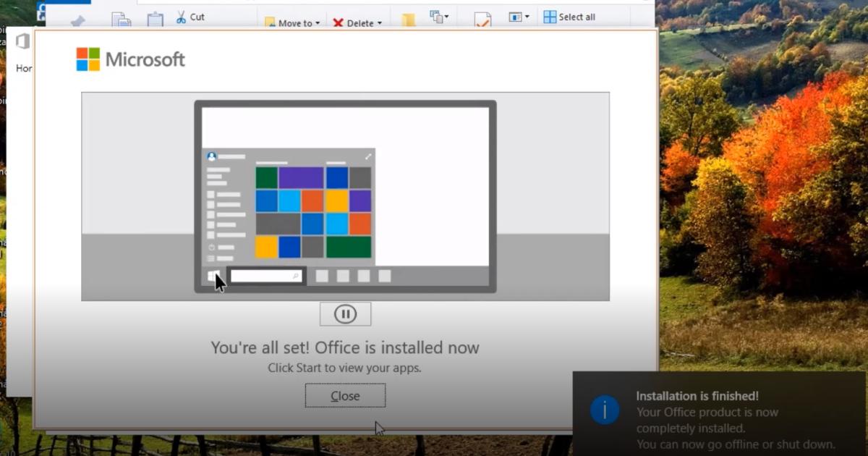
Task: Click the Paste clipboard icon in File Explorer
Action: tap(156, 20)
